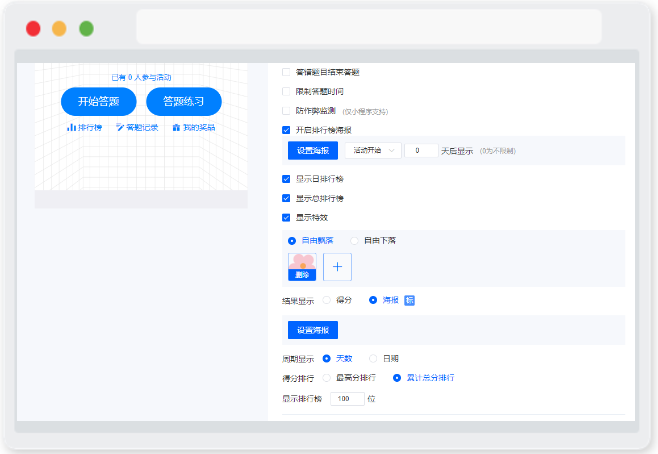The height and width of the screenshot is (454, 658).
Task: Click 设置海报 button under 结果显示
Action: click(313, 330)
